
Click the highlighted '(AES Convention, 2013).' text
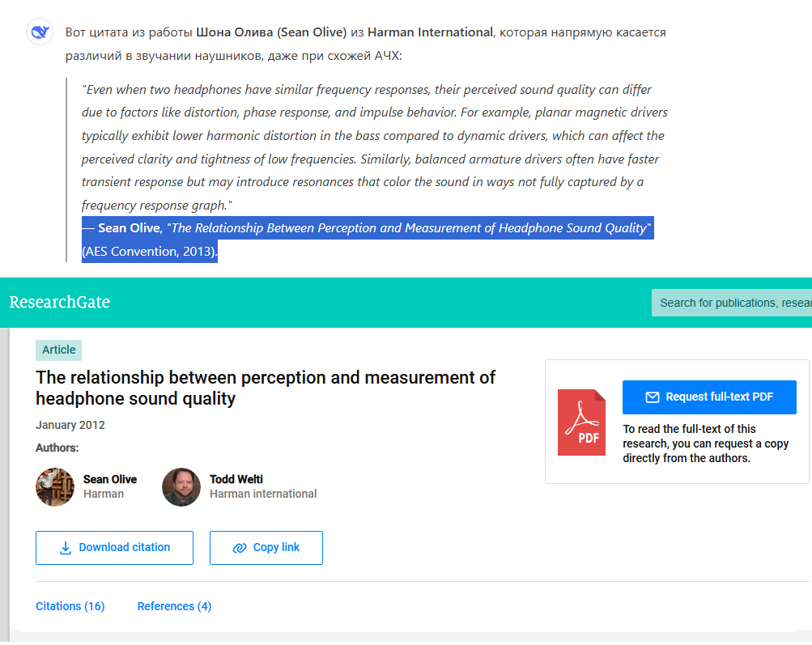[x=150, y=252]
